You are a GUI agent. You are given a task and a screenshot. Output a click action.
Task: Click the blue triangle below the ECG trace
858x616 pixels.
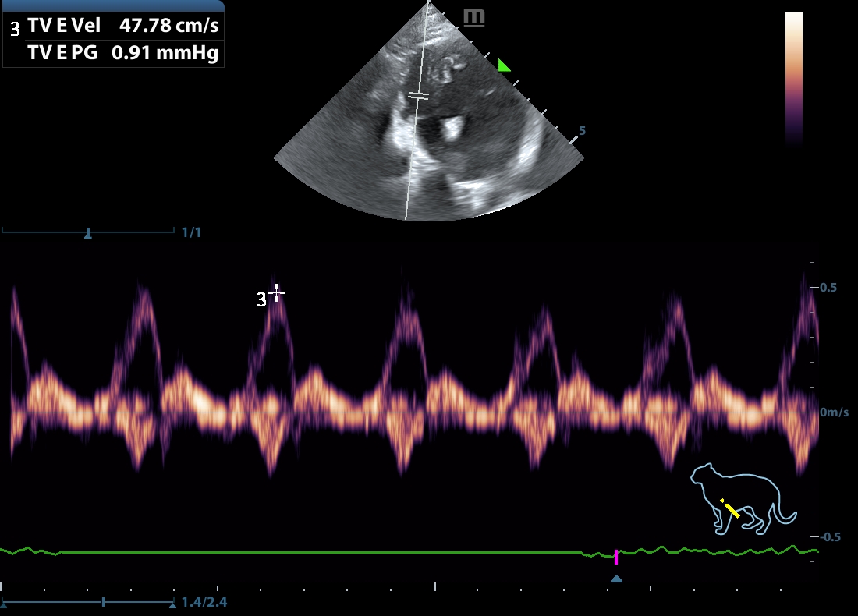[x=616, y=579]
